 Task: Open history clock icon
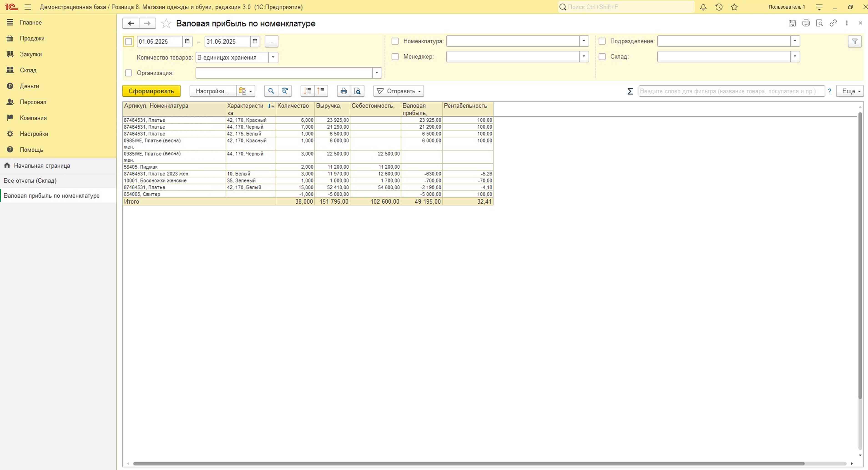[719, 7]
